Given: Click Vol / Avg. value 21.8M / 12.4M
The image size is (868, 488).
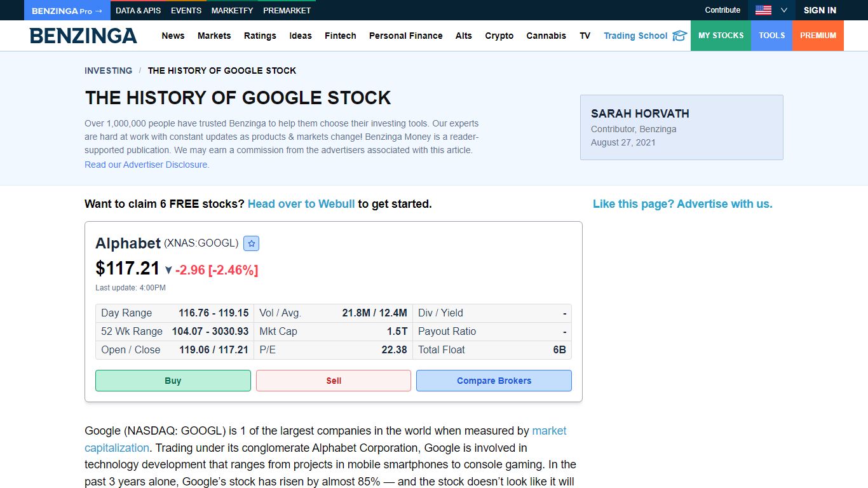Looking at the screenshot, I should coord(375,313).
